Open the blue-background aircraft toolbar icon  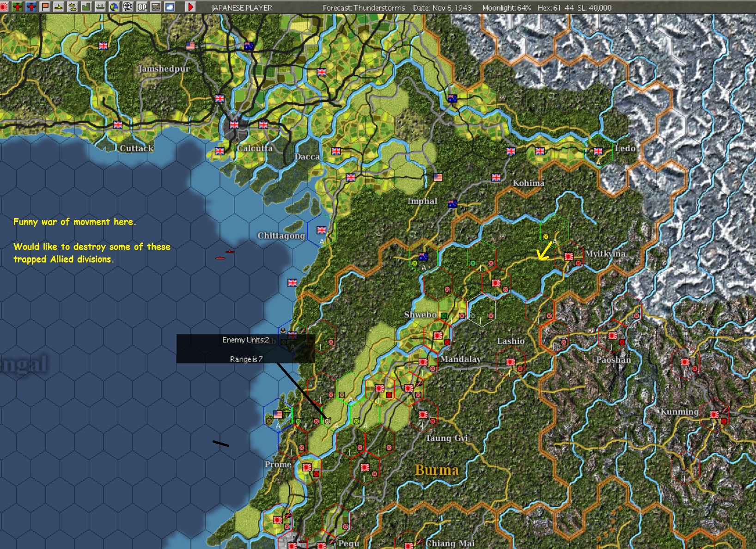31,7
